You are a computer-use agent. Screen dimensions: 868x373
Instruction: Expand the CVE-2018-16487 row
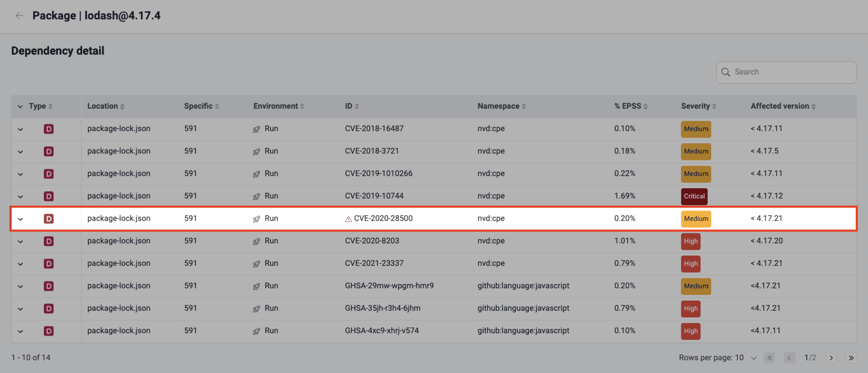coord(20,129)
